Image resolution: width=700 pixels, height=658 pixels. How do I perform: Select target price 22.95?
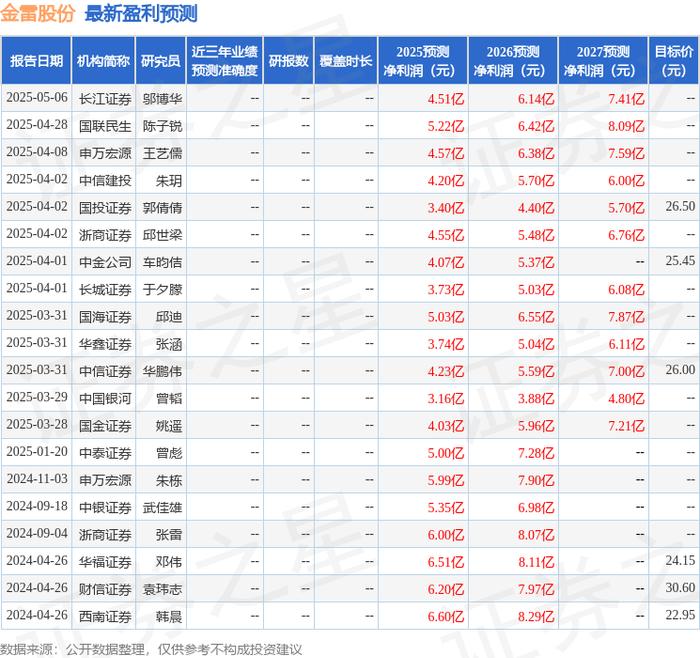(680, 615)
